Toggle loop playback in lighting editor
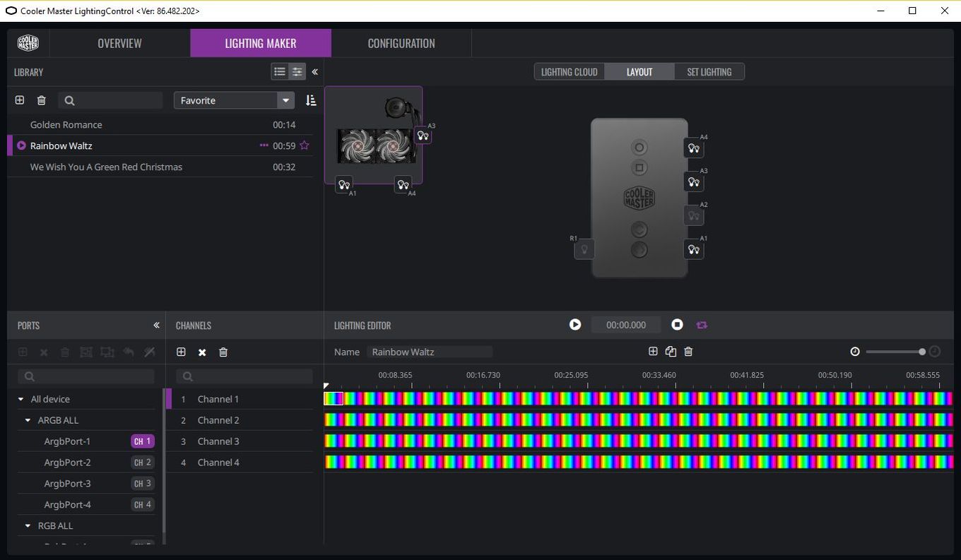 (702, 325)
